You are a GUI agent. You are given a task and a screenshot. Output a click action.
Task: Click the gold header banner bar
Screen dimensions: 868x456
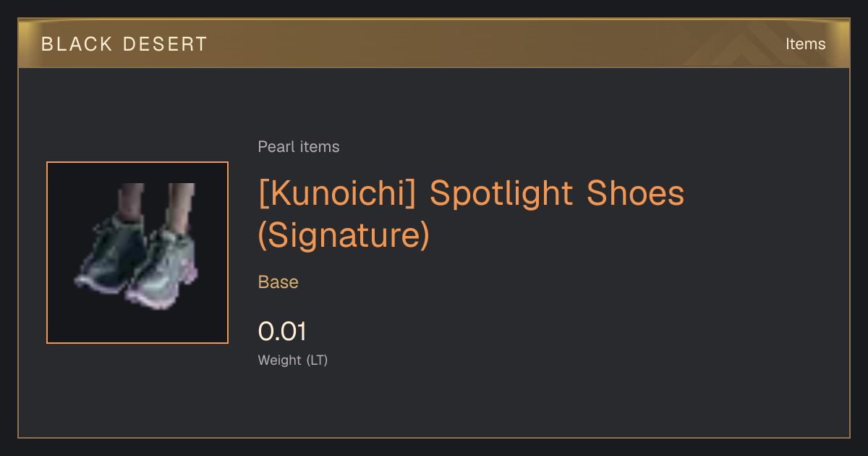[x=434, y=44]
